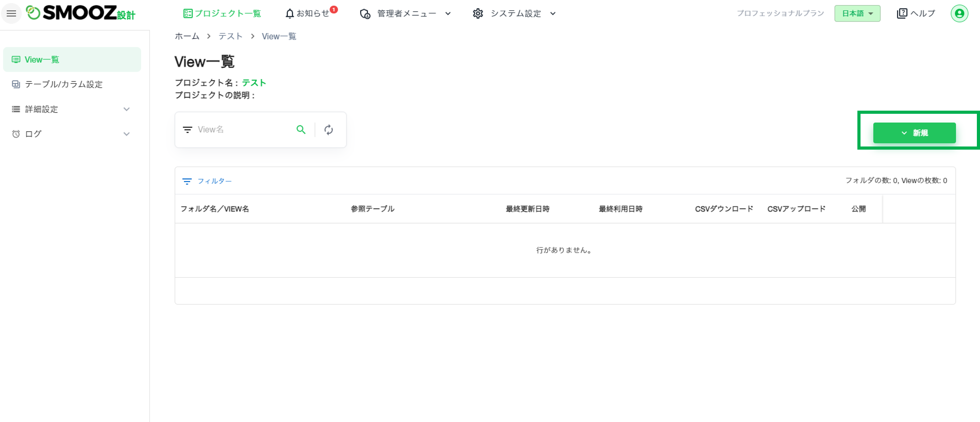This screenshot has height=422, width=980.
Task: Click the テスト project name link
Action: tap(254, 83)
